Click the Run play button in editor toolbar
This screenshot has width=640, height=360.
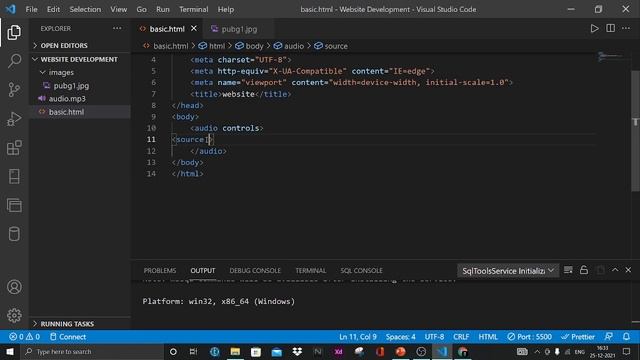[x=594, y=29]
